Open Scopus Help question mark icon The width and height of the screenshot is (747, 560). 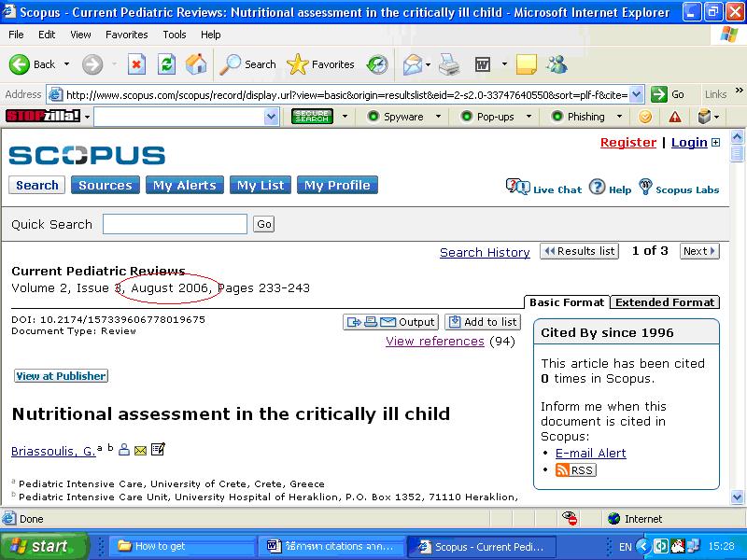tap(610, 188)
